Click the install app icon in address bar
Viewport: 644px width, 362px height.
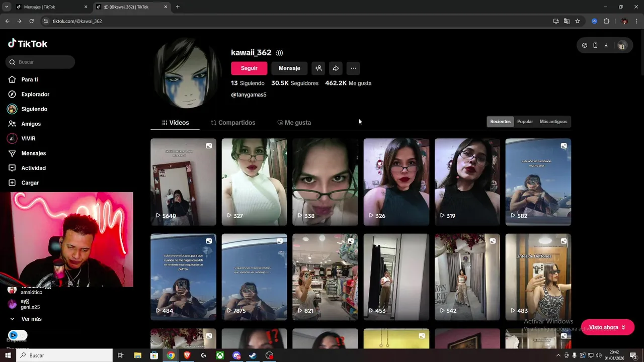click(x=556, y=21)
